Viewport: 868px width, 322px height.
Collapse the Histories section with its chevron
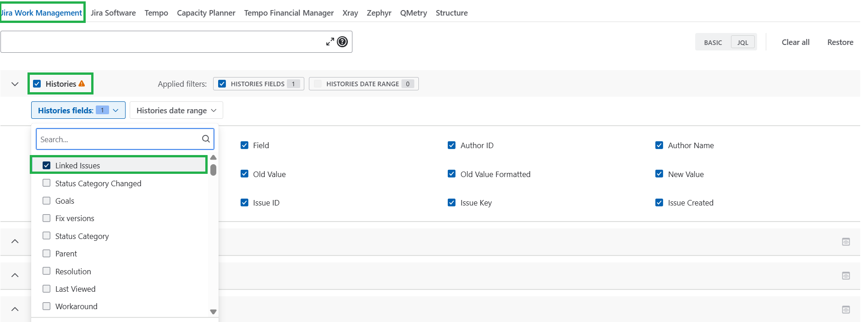coord(15,84)
